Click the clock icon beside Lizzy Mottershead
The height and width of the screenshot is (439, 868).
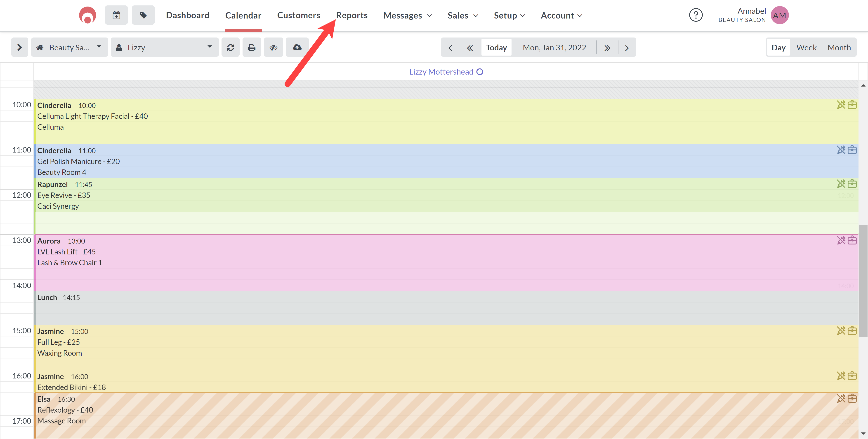[x=480, y=72]
